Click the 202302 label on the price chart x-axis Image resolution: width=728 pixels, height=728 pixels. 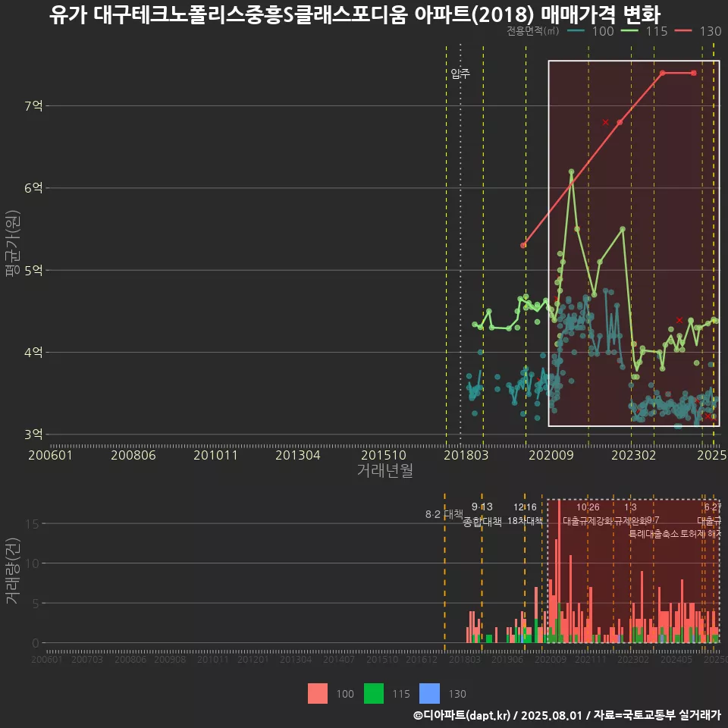pos(634,455)
